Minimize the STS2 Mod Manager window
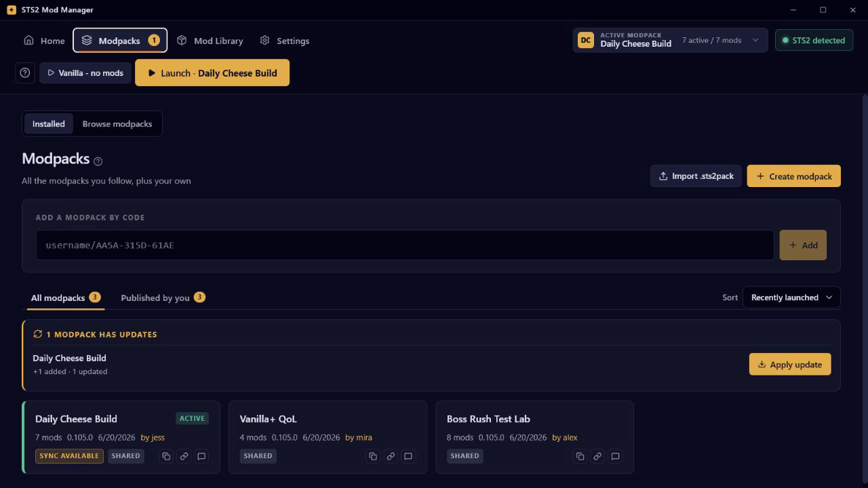This screenshot has width=868, height=488. pos(794,9)
